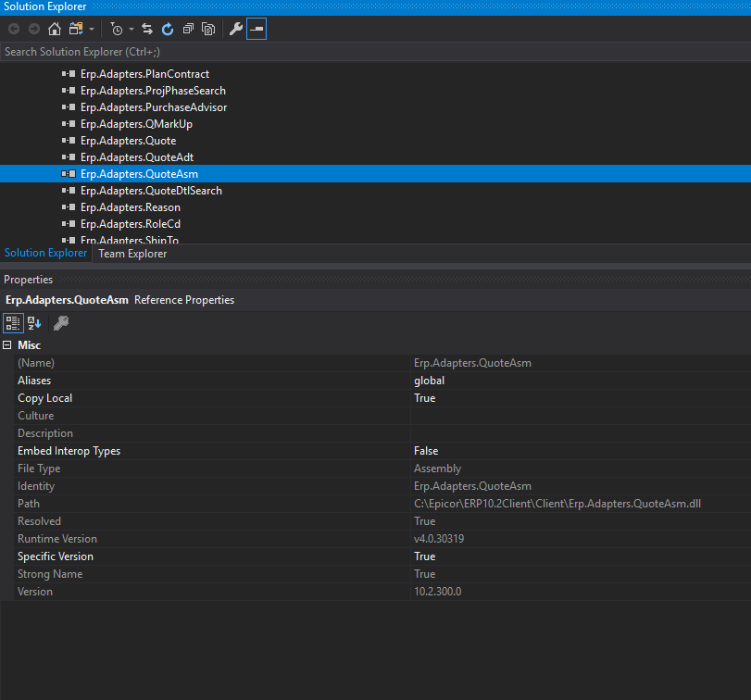Select the Resolved property label
This screenshot has height=700, width=751.
click(x=39, y=521)
